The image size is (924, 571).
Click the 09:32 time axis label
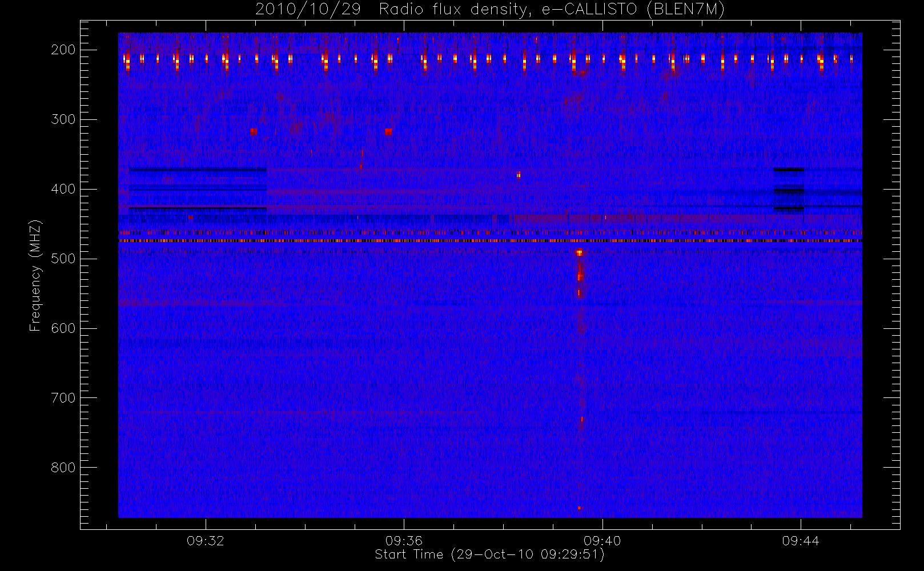click(x=206, y=541)
